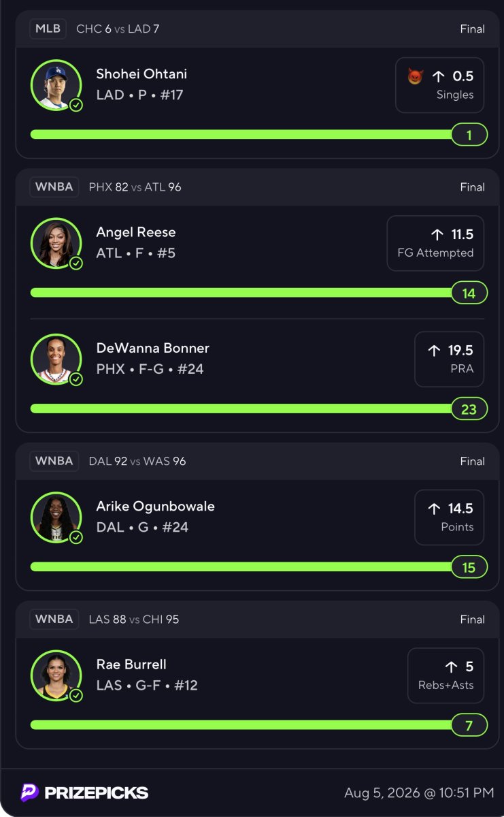Screen dimensions: 504x817
Task: Click the up arrow beside 5 Rebs+Asts
Action: (x=451, y=667)
